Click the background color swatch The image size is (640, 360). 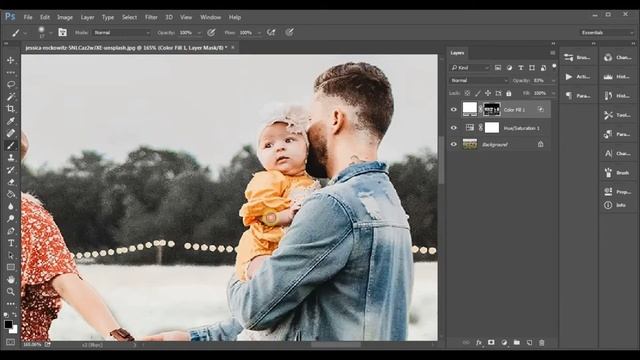14,329
